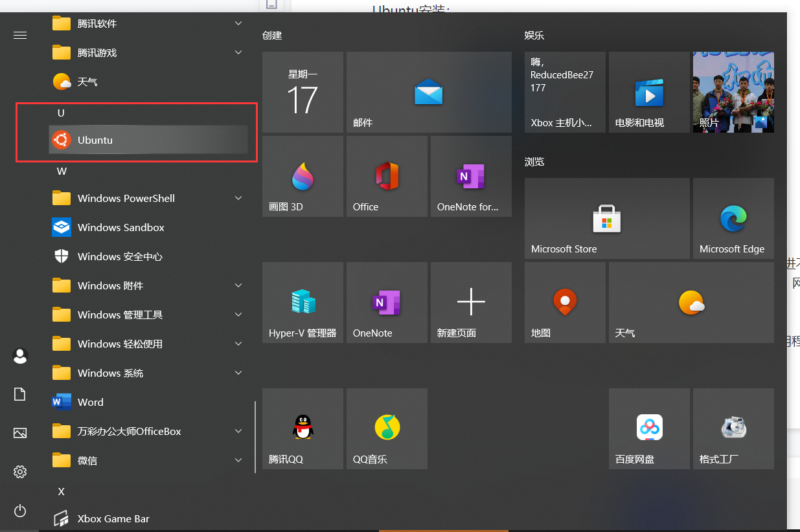
Task: Open the calendar tile showing 星期一 17
Action: point(303,93)
